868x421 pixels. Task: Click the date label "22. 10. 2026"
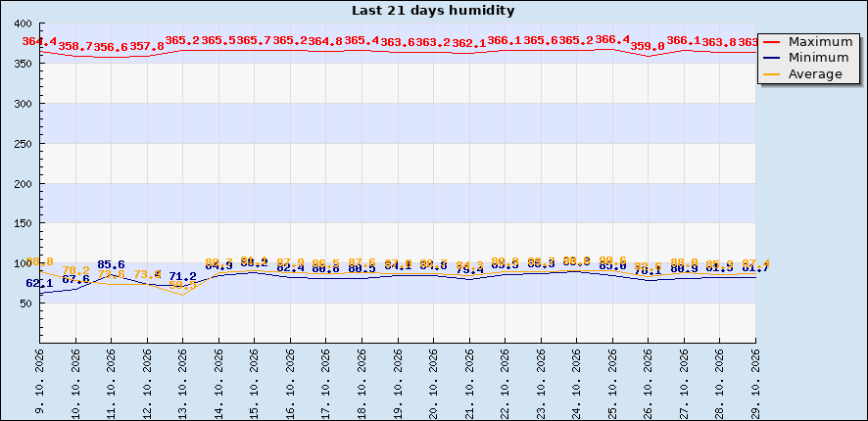506,382
